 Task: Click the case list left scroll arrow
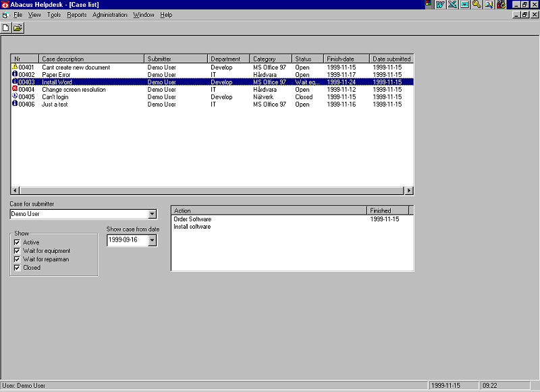(15, 190)
